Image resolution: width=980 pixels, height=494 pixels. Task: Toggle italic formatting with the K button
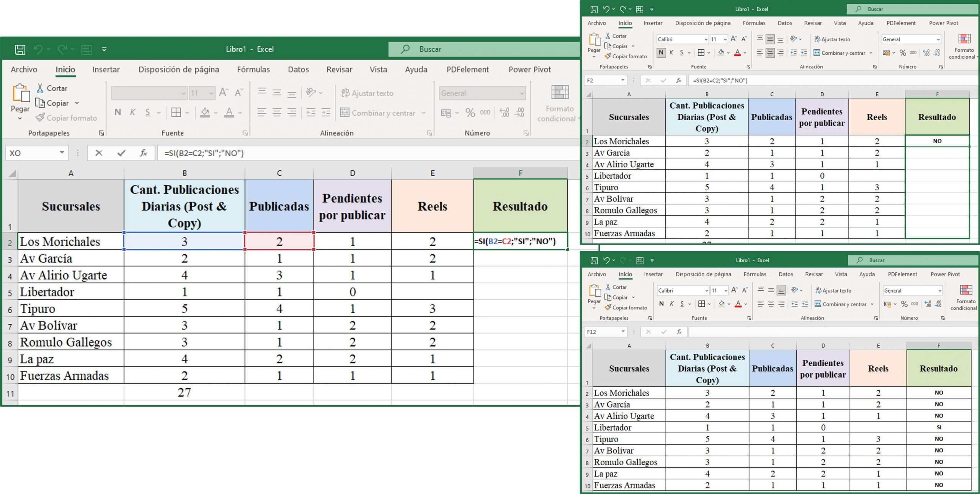[x=132, y=112]
